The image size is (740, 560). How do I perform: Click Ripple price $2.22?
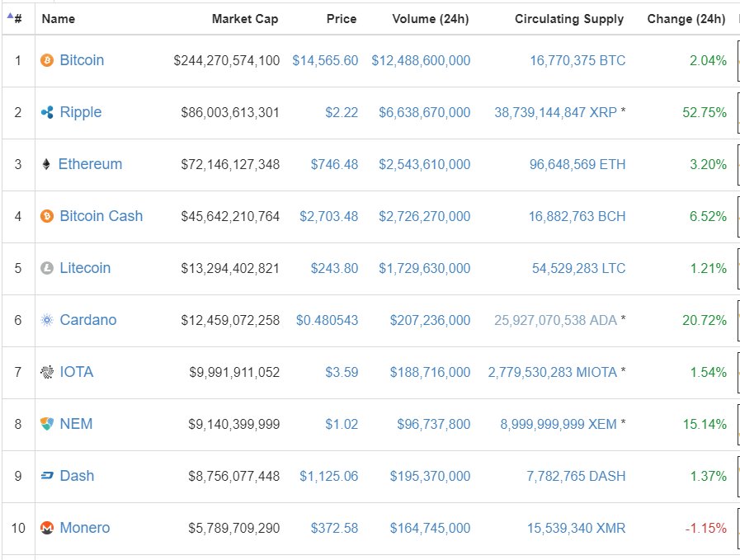(x=342, y=112)
